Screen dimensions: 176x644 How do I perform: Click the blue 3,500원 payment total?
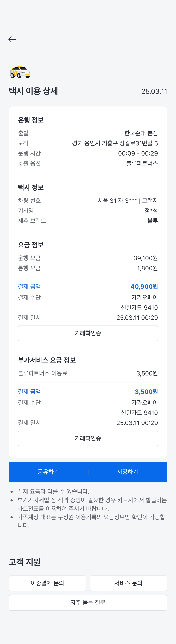click(x=146, y=392)
